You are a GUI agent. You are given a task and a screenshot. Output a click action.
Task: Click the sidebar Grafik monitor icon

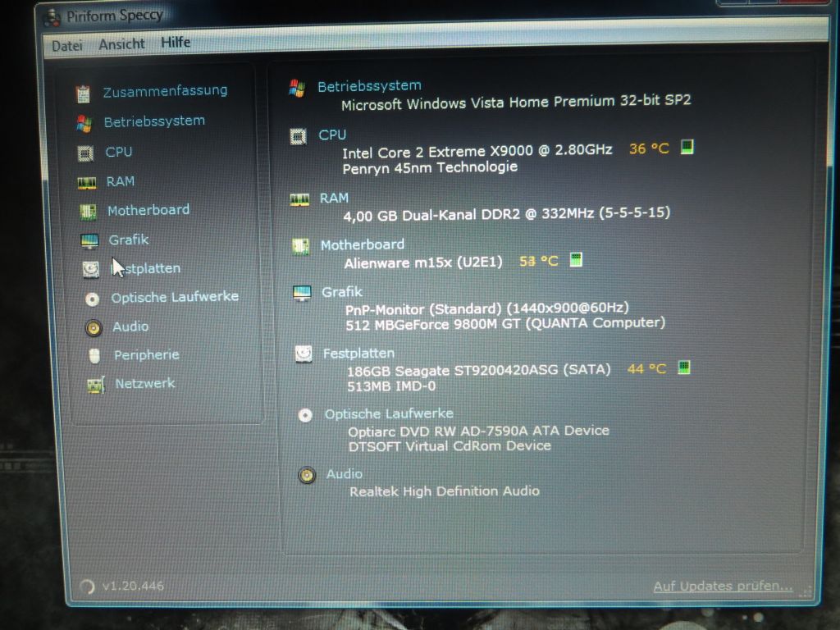89,242
